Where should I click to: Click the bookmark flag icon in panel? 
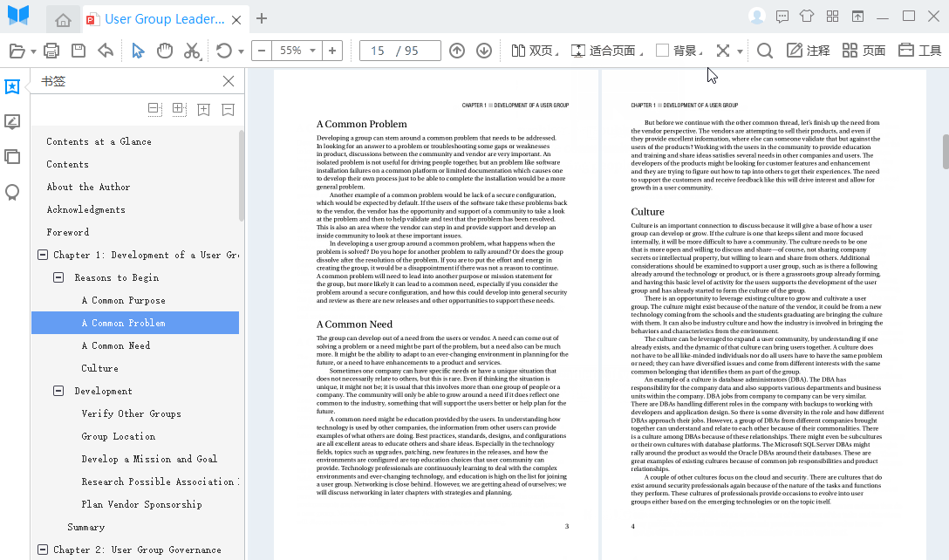point(229,110)
